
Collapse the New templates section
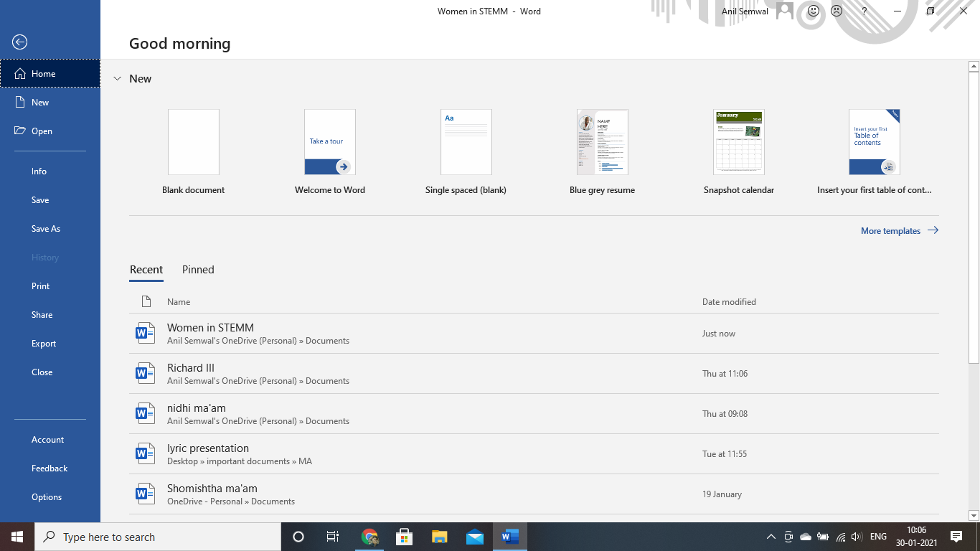(118, 79)
